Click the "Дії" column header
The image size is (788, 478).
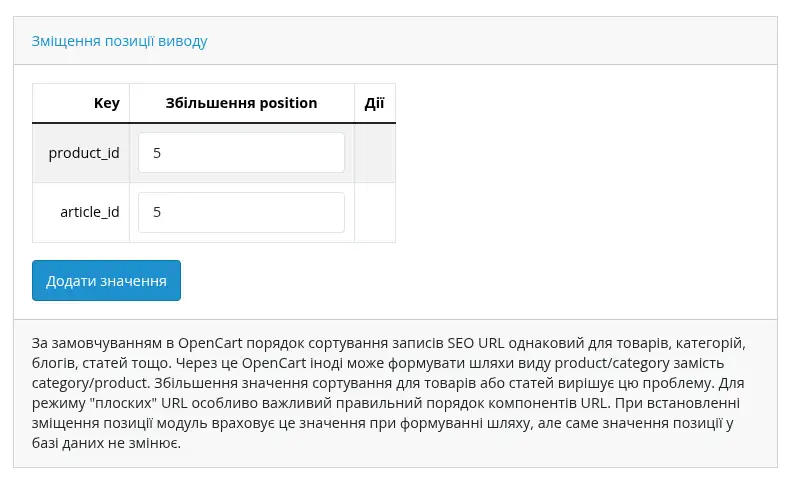(374, 103)
